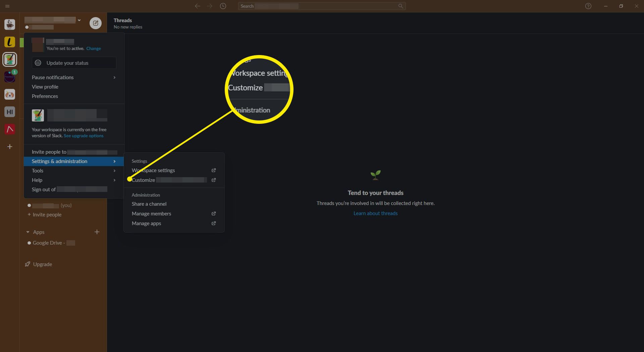The width and height of the screenshot is (644, 352).
Task: Expand the Help submenu
Action: click(x=74, y=180)
